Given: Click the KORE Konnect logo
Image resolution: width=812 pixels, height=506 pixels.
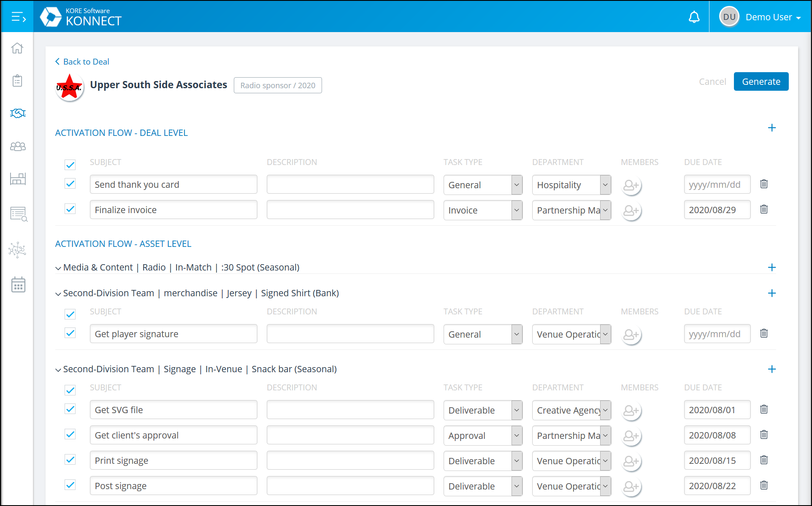Looking at the screenshot, I should click(x=81, y=17).
